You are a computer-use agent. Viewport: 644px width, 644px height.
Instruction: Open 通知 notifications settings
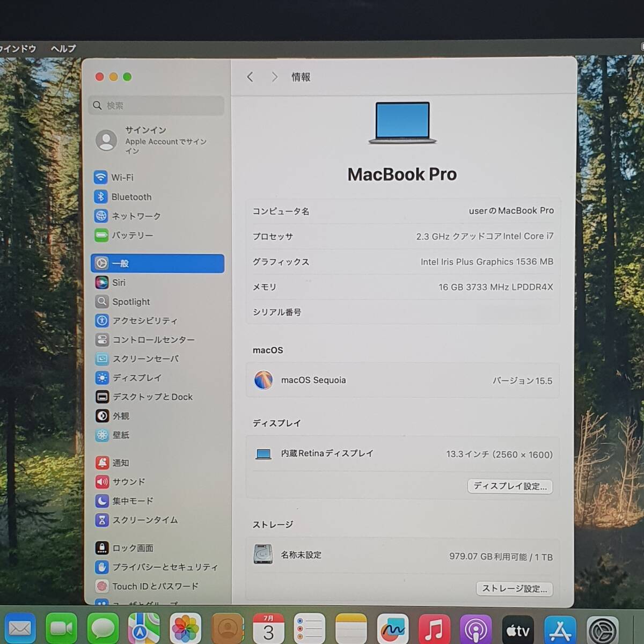click(x=113, y=463)
